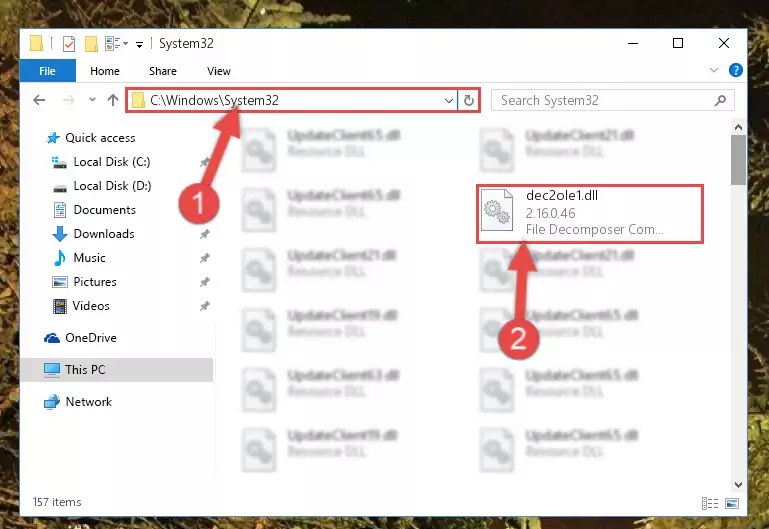
Task: Switch to large icons view in status bar
Action: [732, 504]
